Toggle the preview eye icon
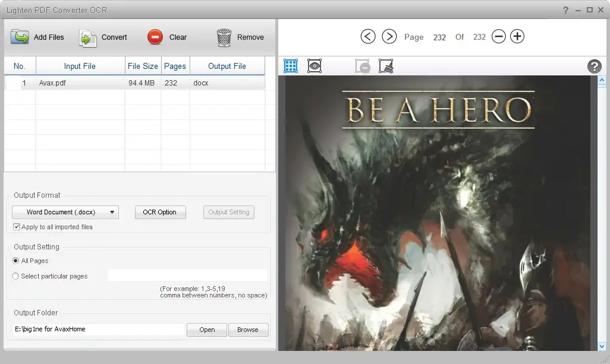This screenshot has height=364, width=610. pos(315,66)
